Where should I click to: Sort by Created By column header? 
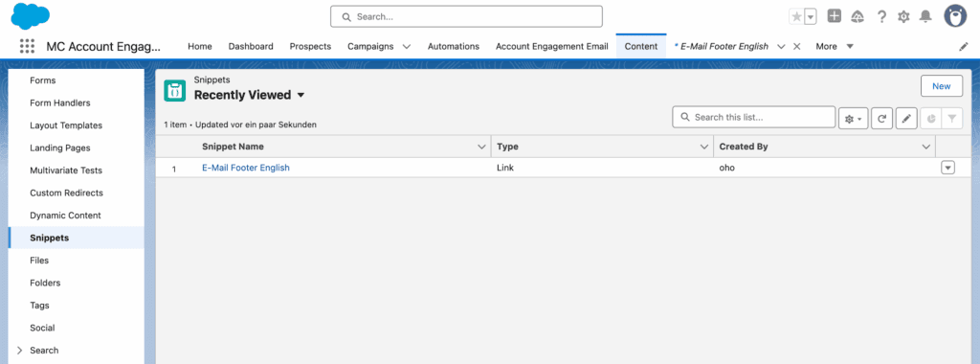(744, 147)
